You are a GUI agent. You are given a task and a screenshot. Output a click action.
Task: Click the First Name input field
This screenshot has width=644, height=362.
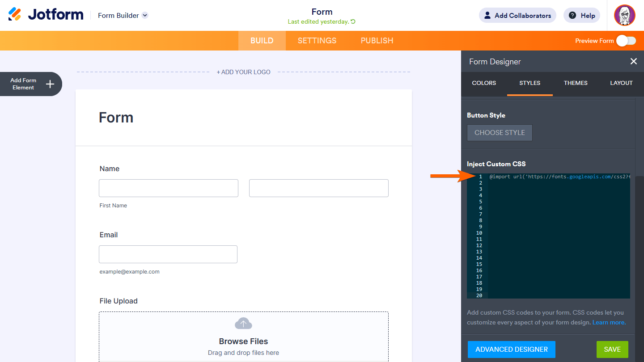(x=168, y=188)
